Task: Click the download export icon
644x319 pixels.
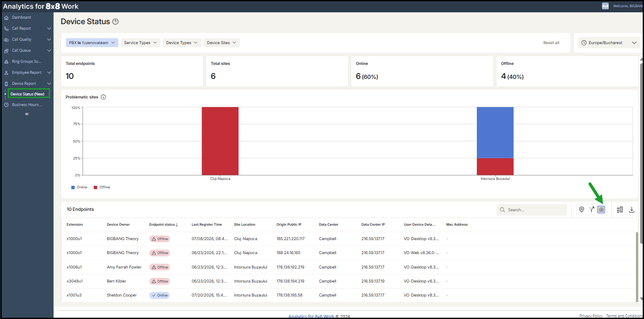Action: [x=632, y=210]
